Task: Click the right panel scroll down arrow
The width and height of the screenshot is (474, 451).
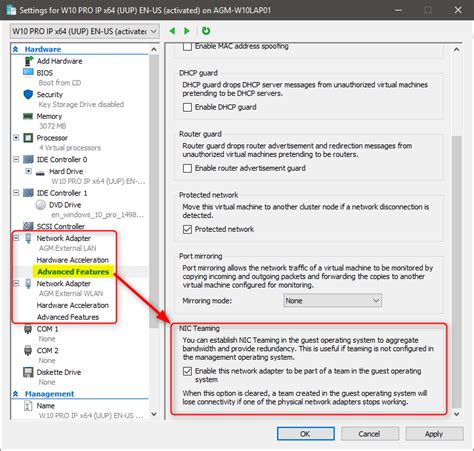Action: click(x=457, y=414)
